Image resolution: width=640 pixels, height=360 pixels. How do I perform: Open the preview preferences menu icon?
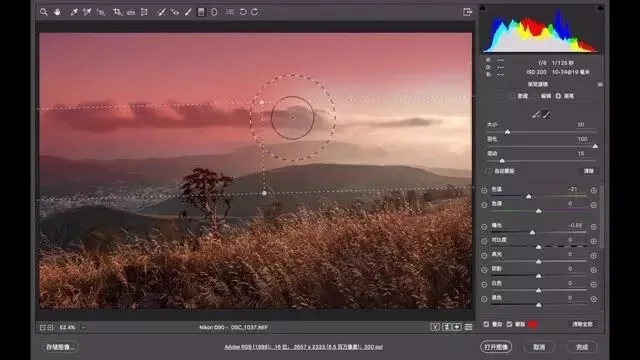click(x=469, y=327)
